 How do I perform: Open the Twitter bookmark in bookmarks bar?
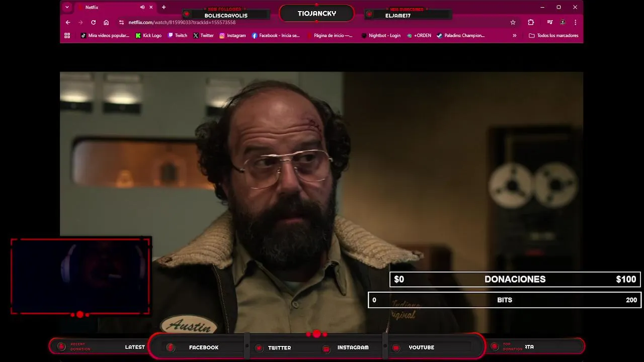click(203, 35)
